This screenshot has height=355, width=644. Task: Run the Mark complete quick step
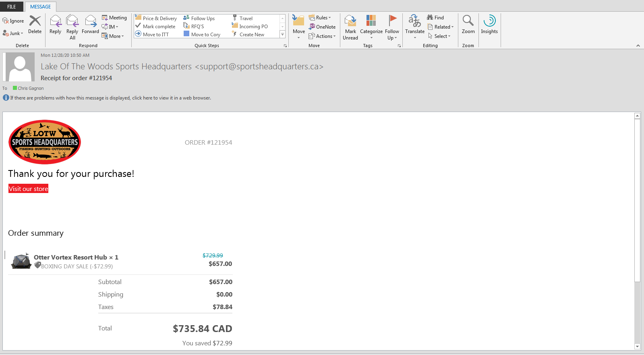click(x=155, y=26)
